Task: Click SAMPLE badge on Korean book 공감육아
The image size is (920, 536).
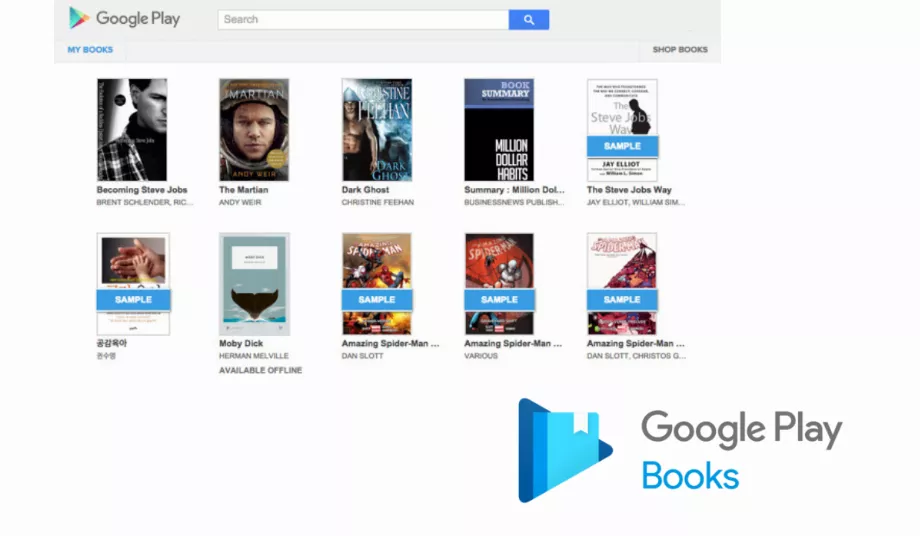Action: coord(134,300)
